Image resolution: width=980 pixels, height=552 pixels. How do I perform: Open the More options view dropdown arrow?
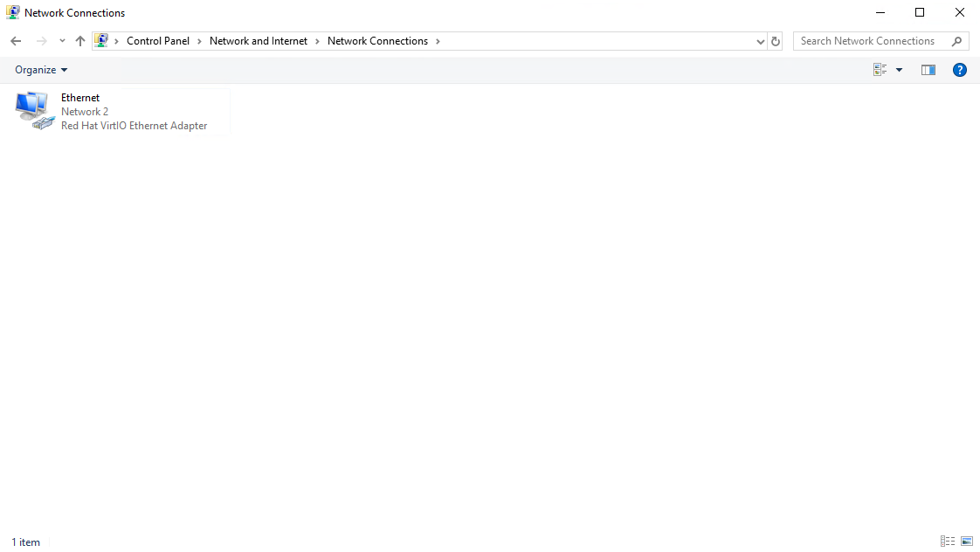[x=900, y=70]
